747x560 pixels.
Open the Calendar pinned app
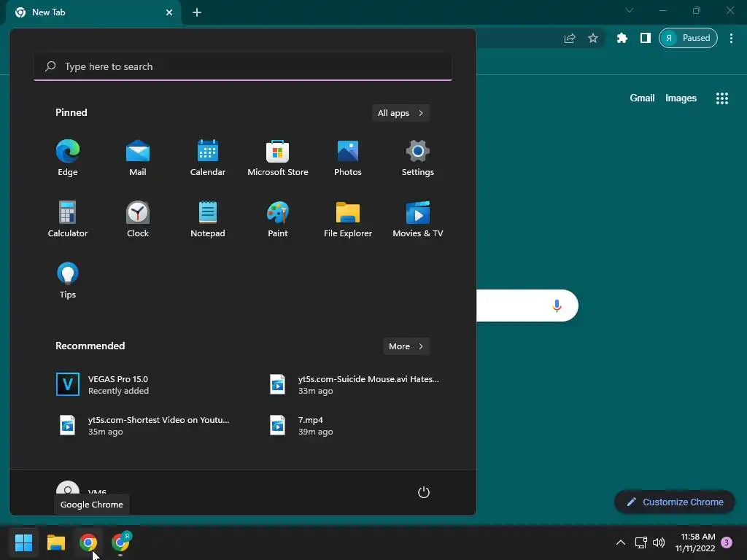coord(208,157)
